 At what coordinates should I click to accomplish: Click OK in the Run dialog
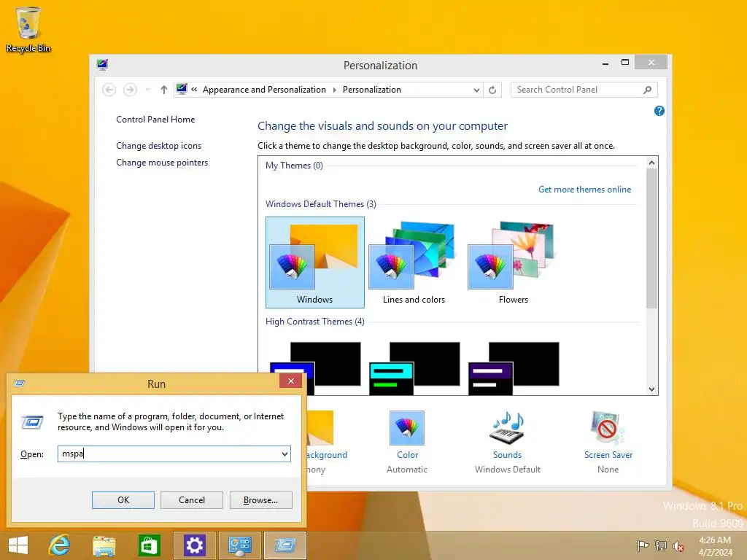click(123, 500)
